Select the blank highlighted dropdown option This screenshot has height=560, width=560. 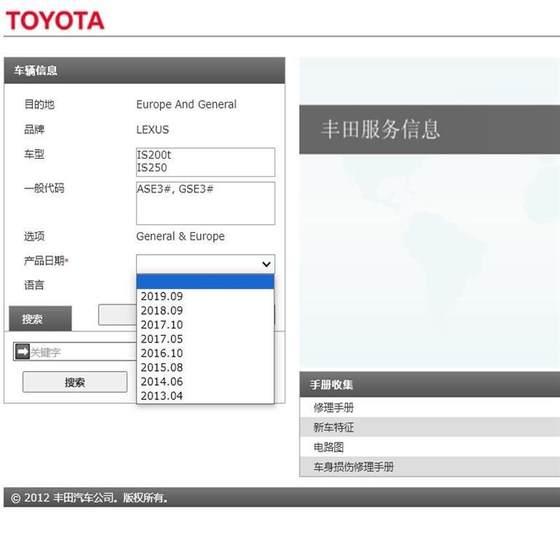205,281
